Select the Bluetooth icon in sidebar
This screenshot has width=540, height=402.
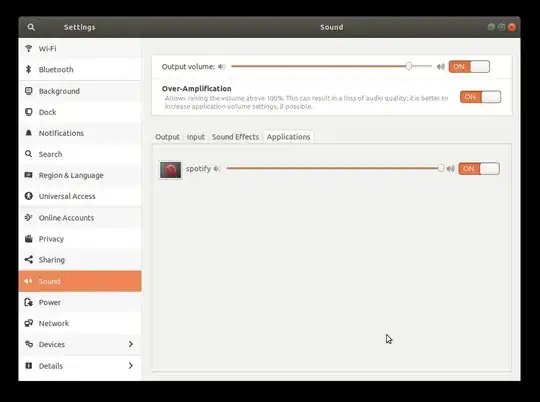pos(29,69)
